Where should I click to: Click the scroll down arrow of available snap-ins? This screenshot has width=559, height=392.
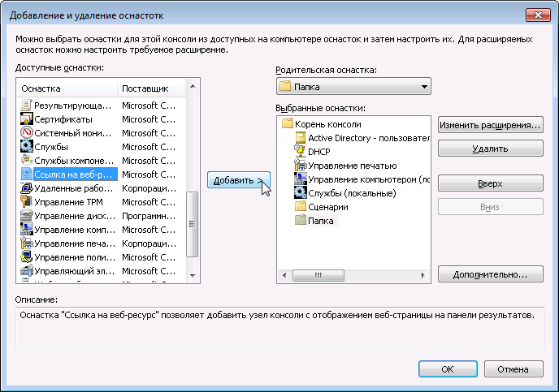point(193,276)
